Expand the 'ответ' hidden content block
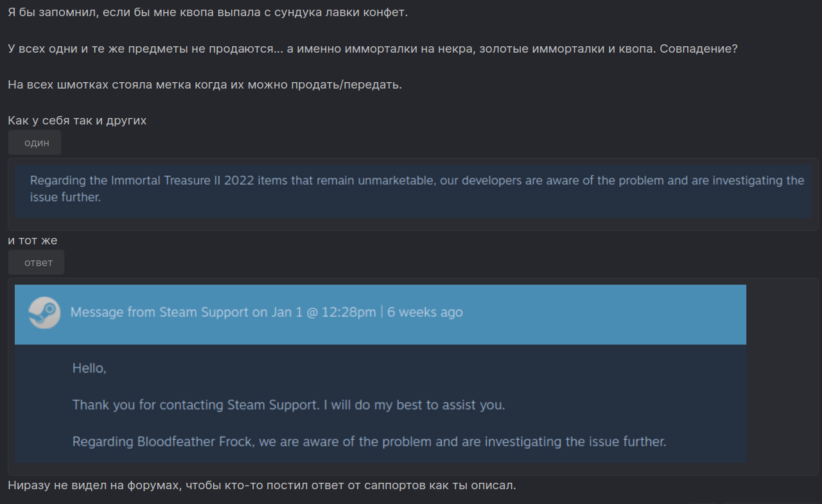The width and height of the screenshot is (822, 504). click(x=35, y=262)
